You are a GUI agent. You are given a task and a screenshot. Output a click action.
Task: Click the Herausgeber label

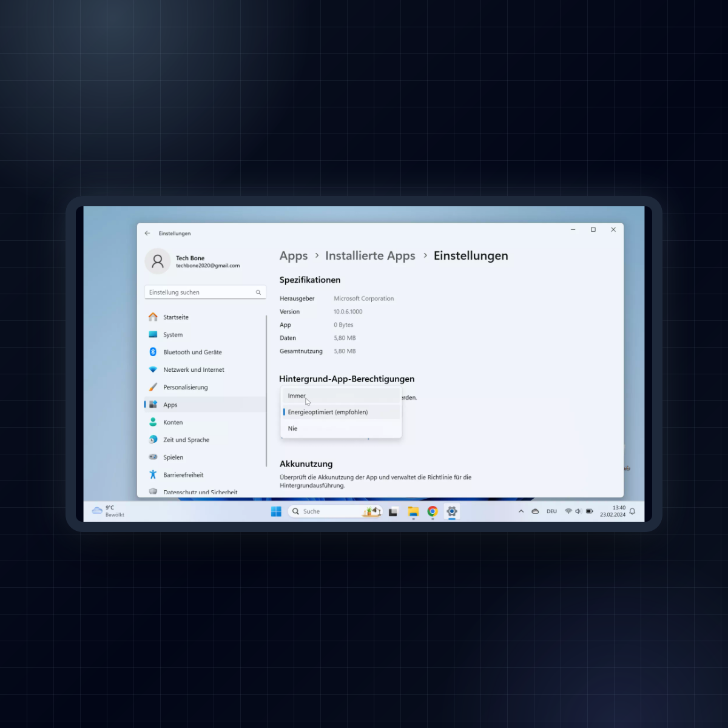tap(297, 298)
